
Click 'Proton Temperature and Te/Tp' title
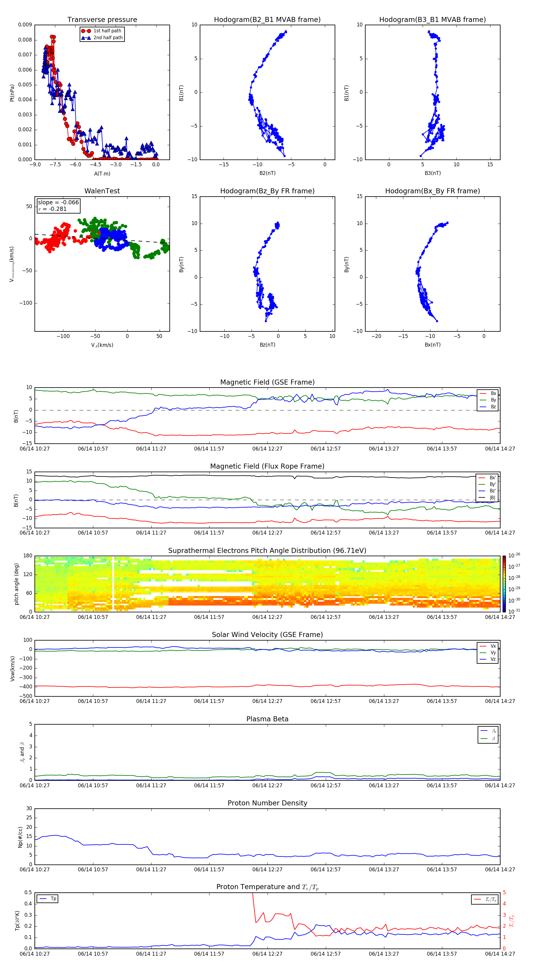(267, 887)
